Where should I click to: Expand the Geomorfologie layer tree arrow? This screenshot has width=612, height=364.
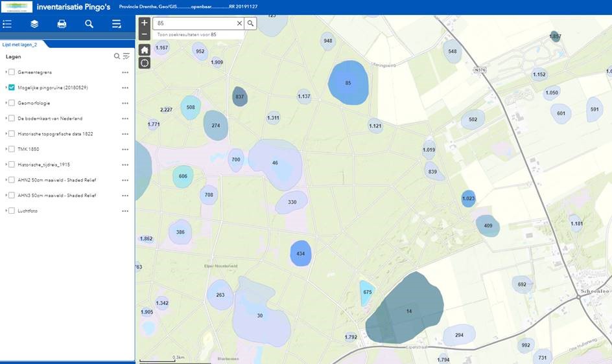(6, 103)
